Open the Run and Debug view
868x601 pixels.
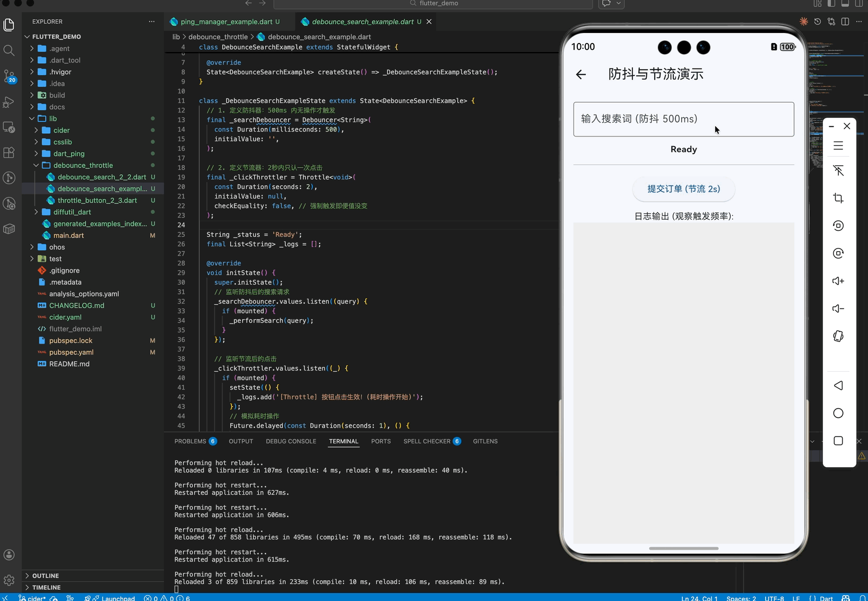tap(9, 101)
